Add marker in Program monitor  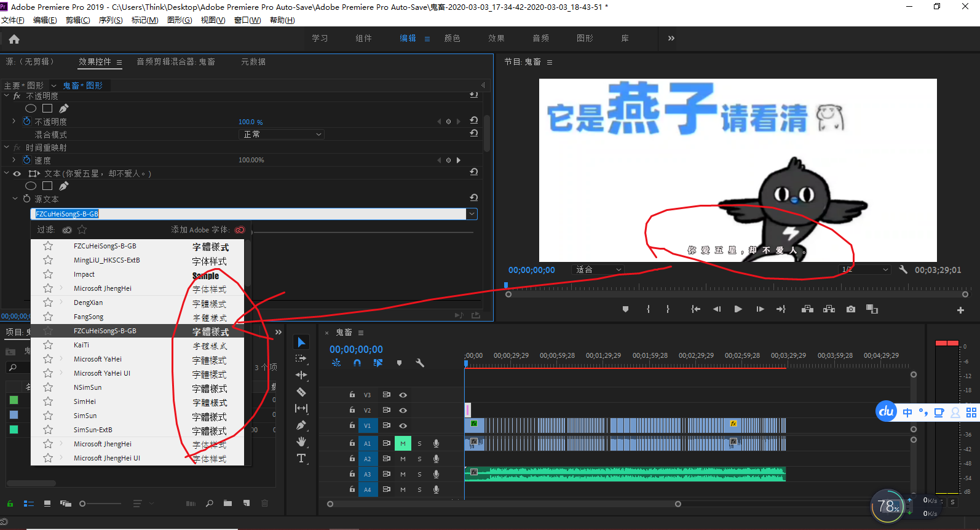pos(625,309)
